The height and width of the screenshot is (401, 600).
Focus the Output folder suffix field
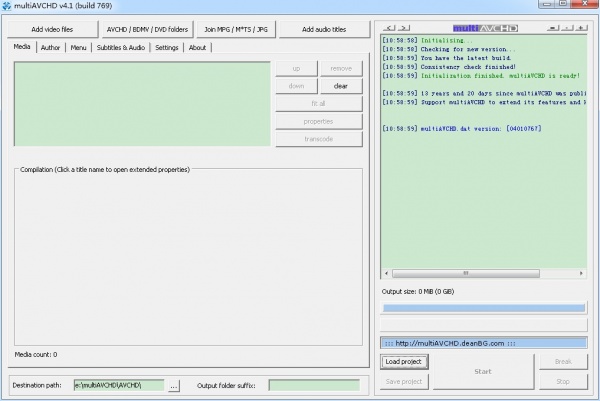[x=313, y=385]
